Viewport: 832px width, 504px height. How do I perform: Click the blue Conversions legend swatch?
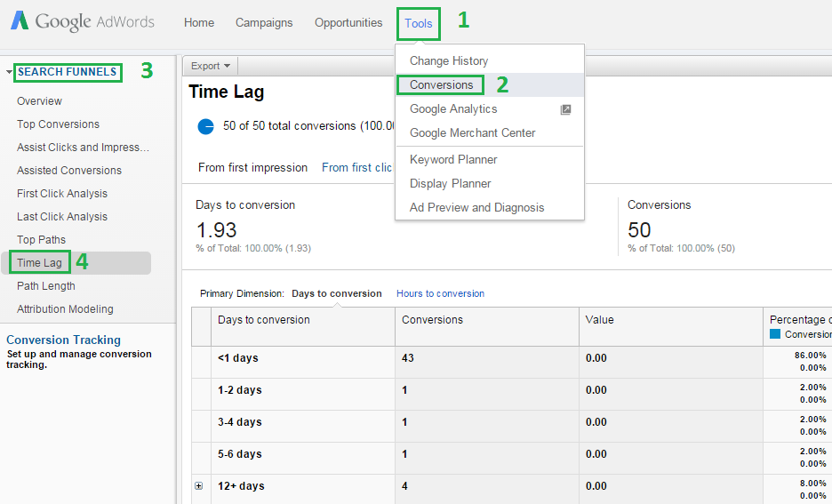tap(775, 334)
